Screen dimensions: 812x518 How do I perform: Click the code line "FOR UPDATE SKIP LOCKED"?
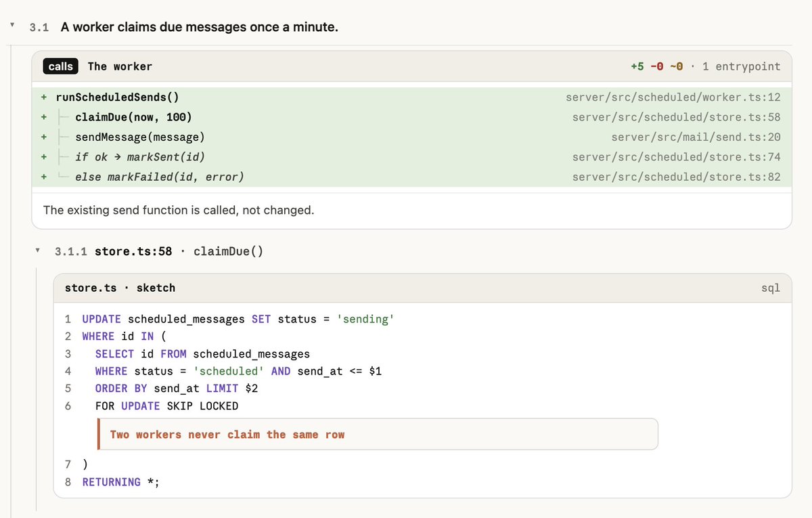coord(166,406)
